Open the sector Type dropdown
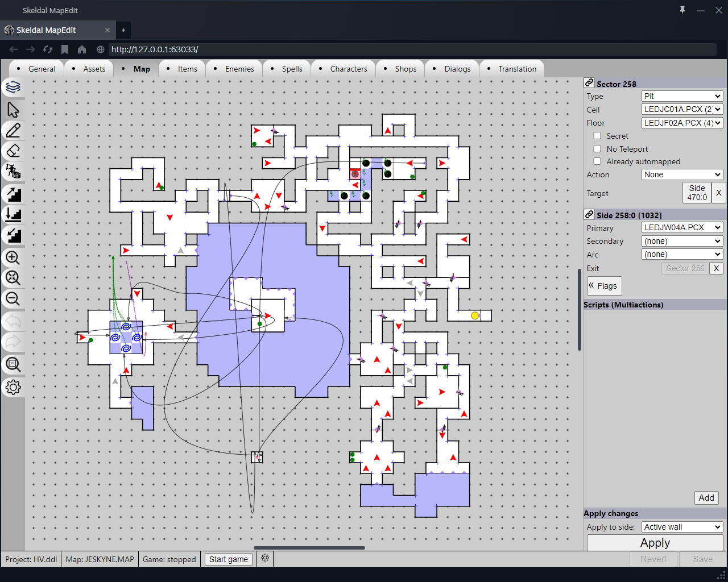 click(682, 96)
